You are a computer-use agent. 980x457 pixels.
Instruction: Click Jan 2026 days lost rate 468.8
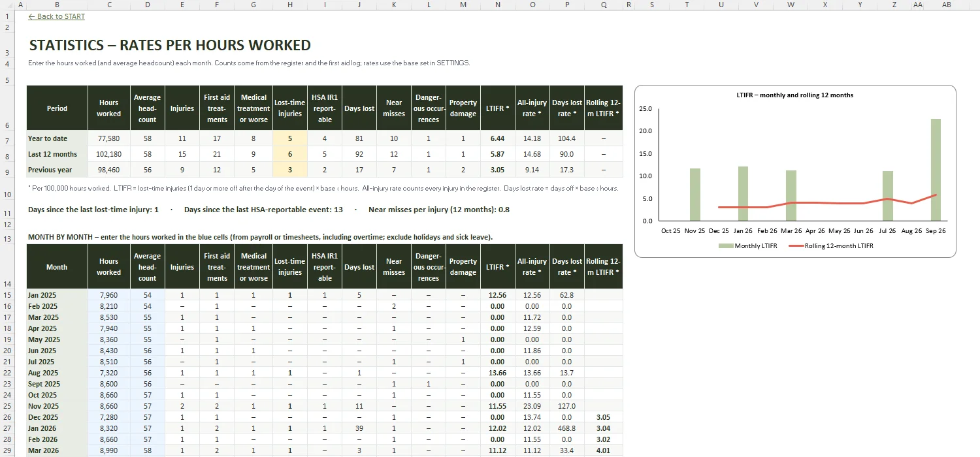[567, 428]
